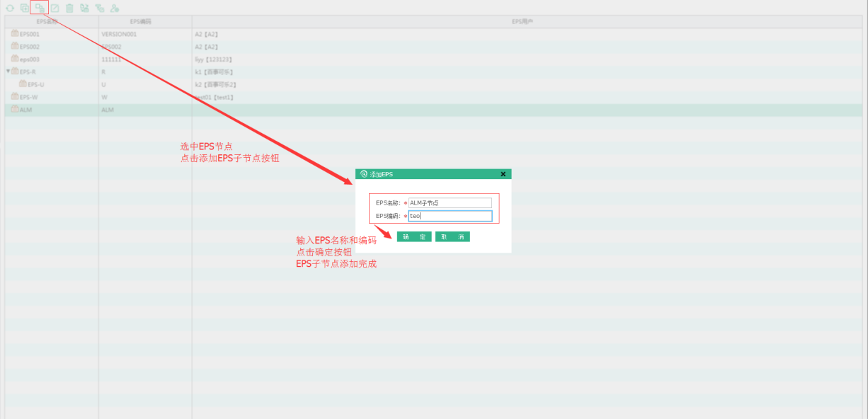Image resolution: width=868 pixels, height=419 pixels.
Task: Click the edit EPS pencil icon
Action: coord(55,8)
